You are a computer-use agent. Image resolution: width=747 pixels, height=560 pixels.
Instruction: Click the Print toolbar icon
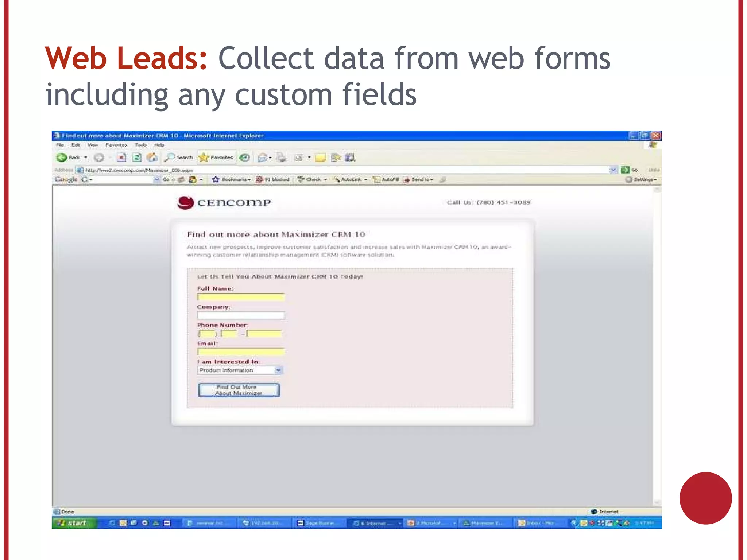click(x=281, y=157)
